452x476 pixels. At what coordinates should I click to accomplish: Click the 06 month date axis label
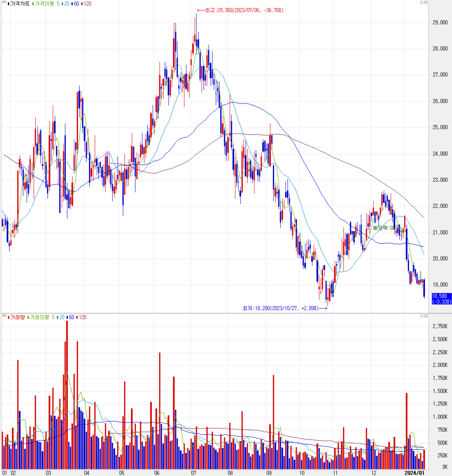point(157,473)
